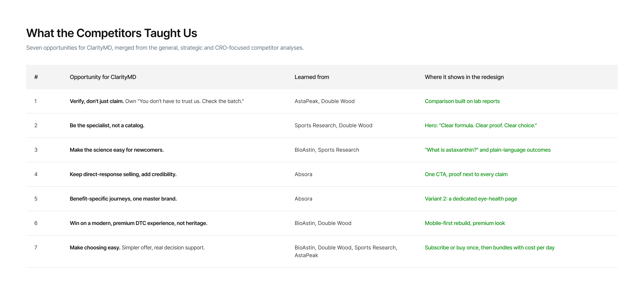Click the "AstaPeak, Double Wood" cell
This screenshot has height=294, width=644.
[324, 101]
